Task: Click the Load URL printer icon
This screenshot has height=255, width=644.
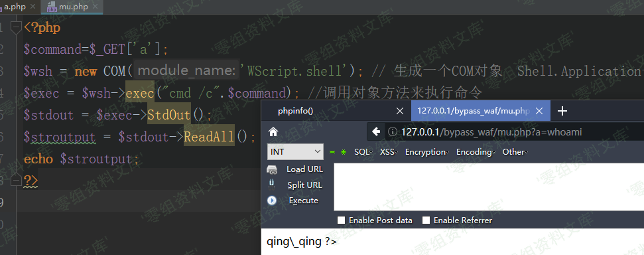Action: 272,169
